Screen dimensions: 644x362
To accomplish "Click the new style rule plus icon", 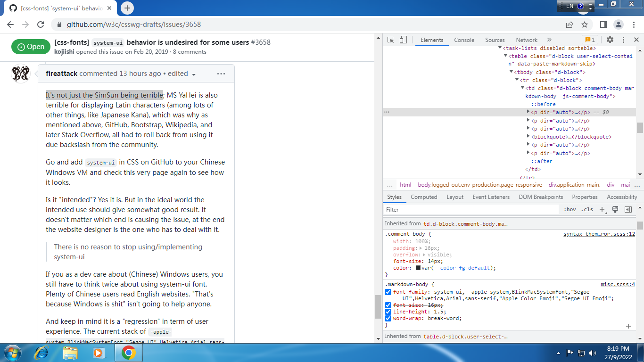I will pyautogui.click(x=602, y=210).
